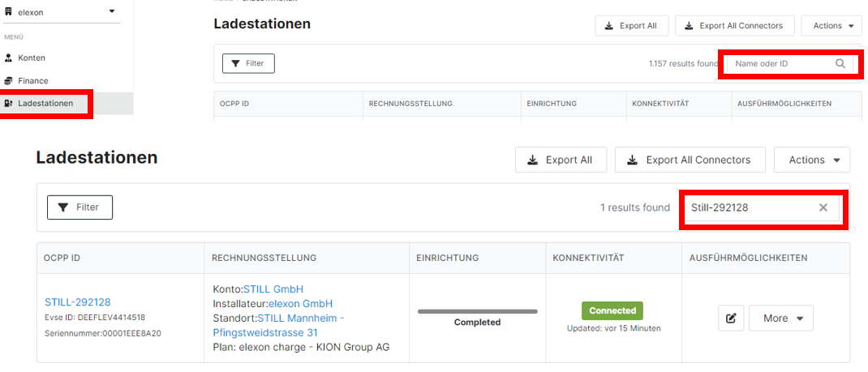Click the Connected status badge
This screenshot has height=372, width=868.
point(612,310)
